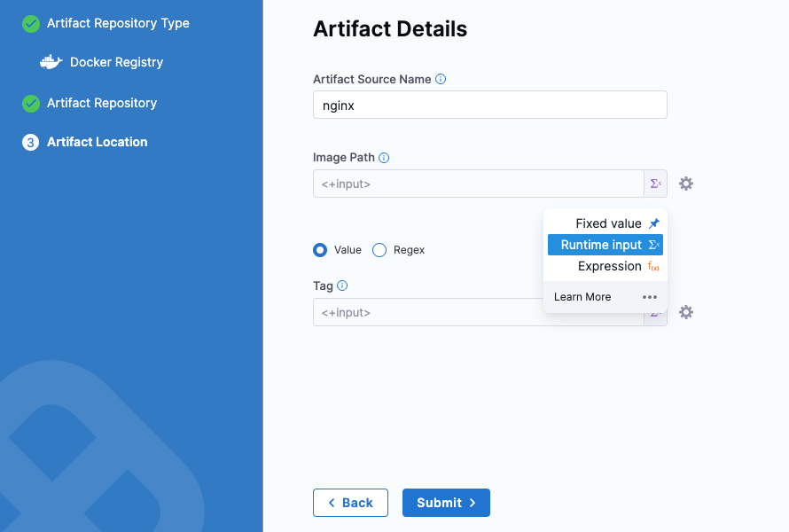Click the Artifact Source Name info icon

441,79
